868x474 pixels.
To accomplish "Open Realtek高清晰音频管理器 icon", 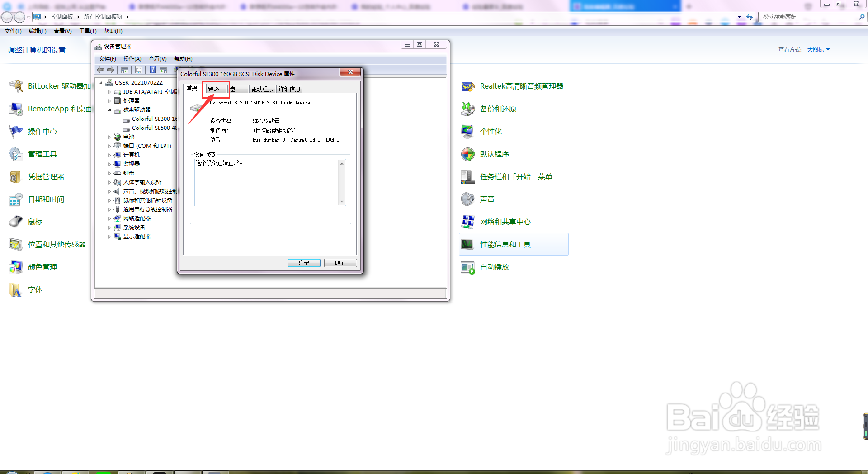I will pos(468,86).
